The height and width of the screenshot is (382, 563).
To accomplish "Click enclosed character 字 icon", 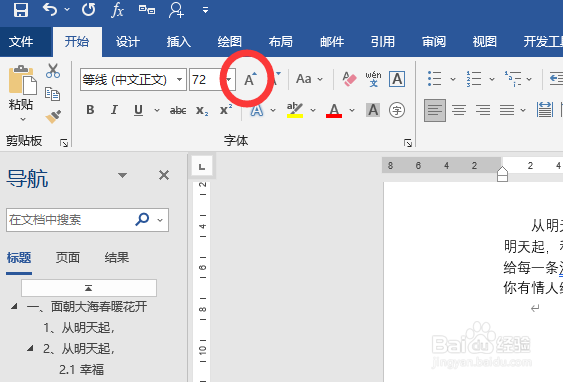I will pos(397,110).
